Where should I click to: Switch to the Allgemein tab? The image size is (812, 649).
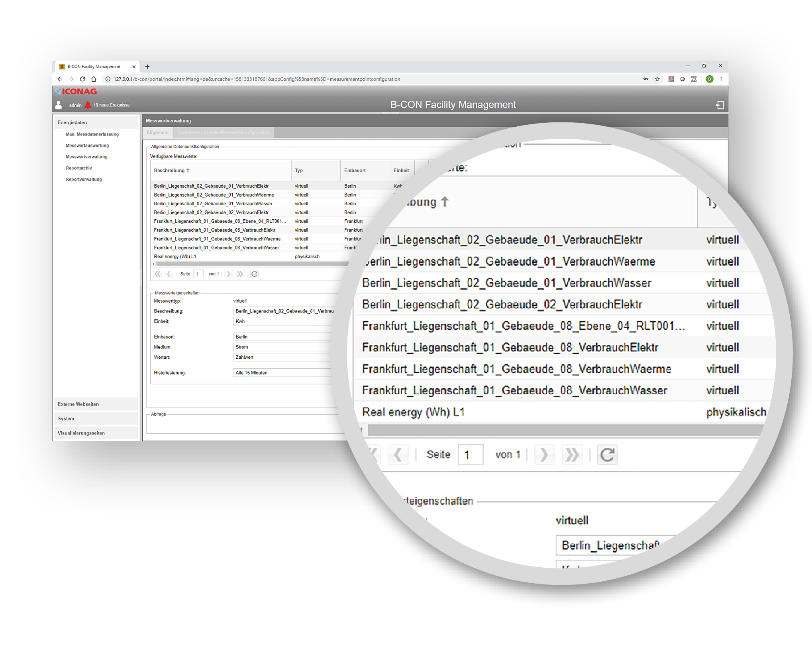point(157,132)
